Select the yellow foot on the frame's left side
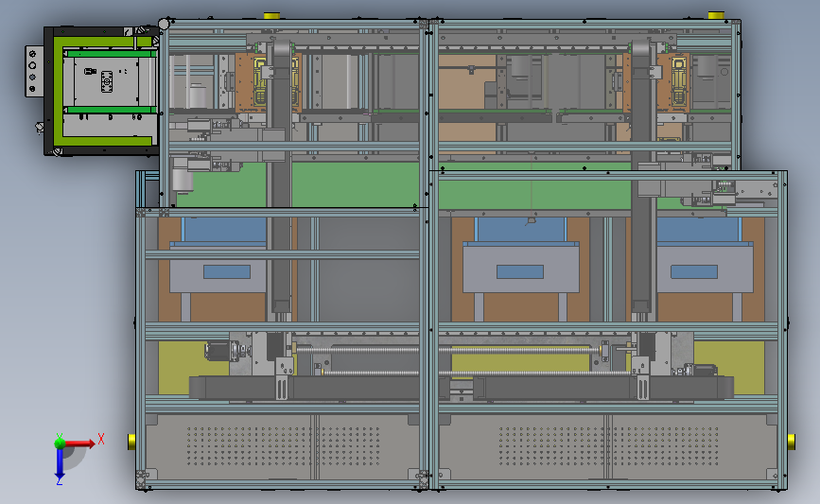Viewport: 820px width, 504px height. 131,442
